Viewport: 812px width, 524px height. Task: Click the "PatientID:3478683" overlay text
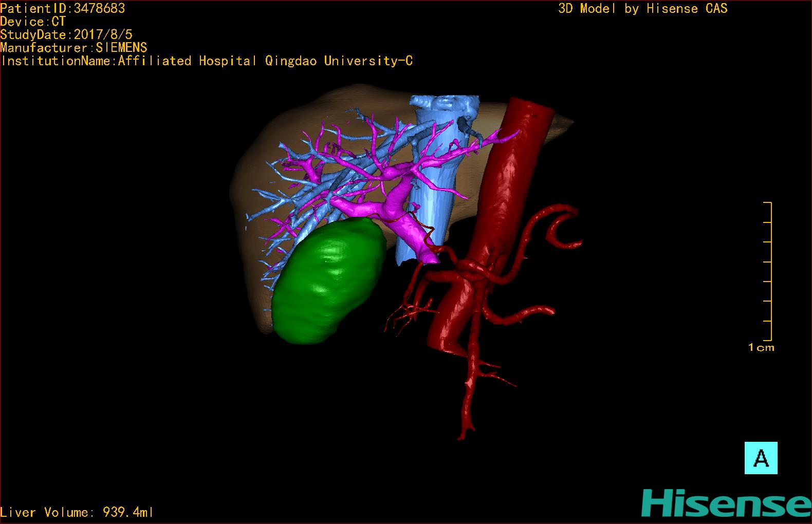tap(63, 8)
